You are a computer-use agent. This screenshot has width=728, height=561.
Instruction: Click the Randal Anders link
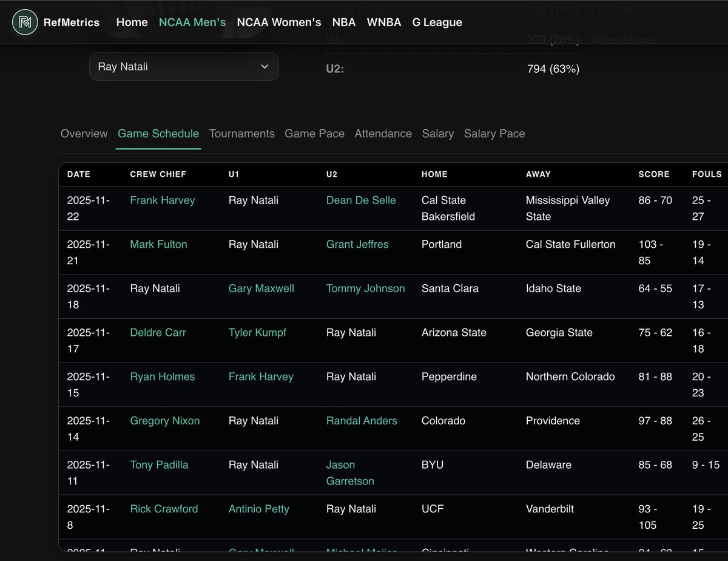[x=362, y=421]
